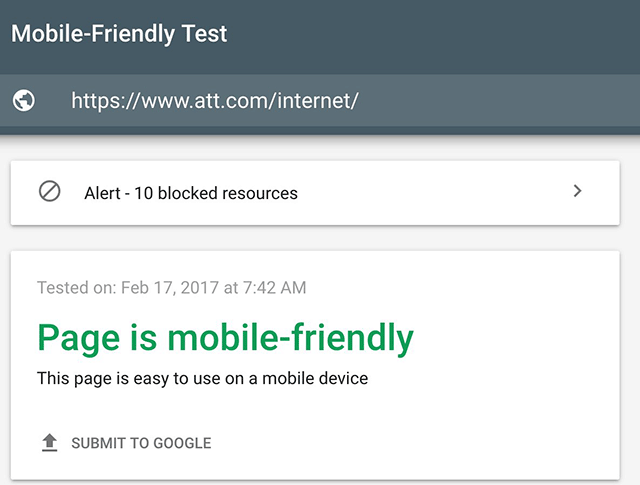Click the Mobile-Friendly Test title
This screenshot has width=640, height=485.
coord(119,33)
